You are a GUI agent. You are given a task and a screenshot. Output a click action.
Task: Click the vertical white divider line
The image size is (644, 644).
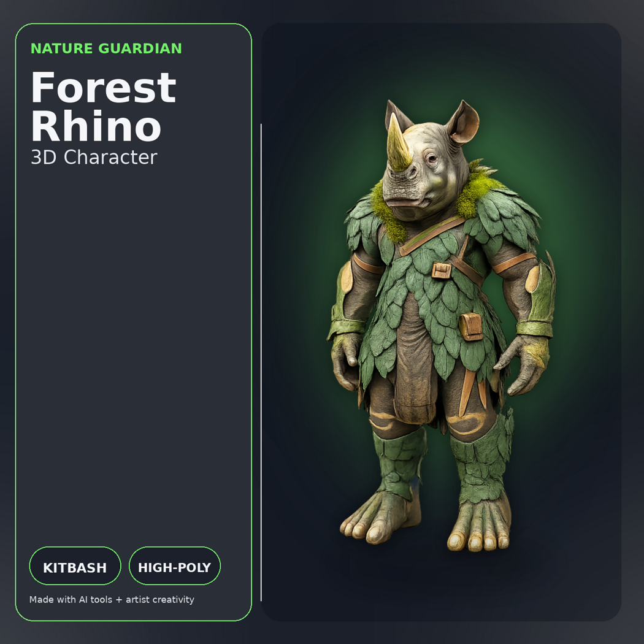tap(261, 362)
